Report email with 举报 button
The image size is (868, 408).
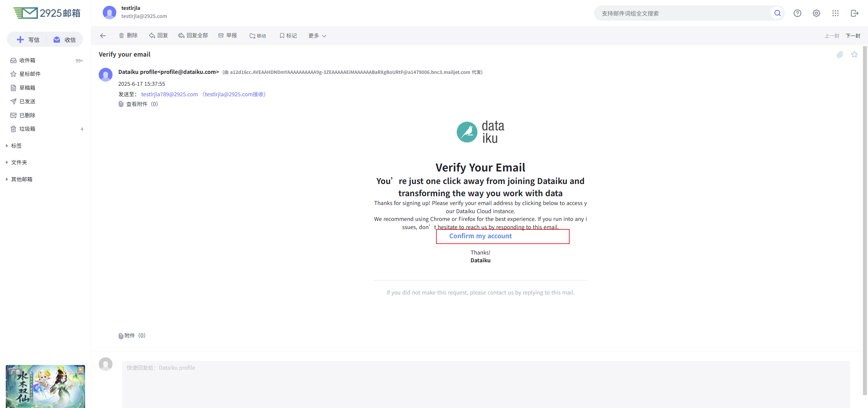click(x=228, y=36)
